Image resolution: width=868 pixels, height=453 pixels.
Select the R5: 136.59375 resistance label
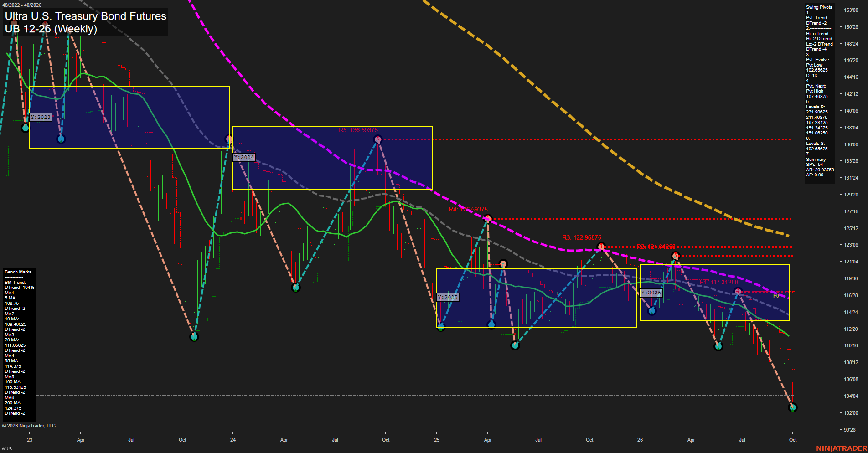[358, 130]
